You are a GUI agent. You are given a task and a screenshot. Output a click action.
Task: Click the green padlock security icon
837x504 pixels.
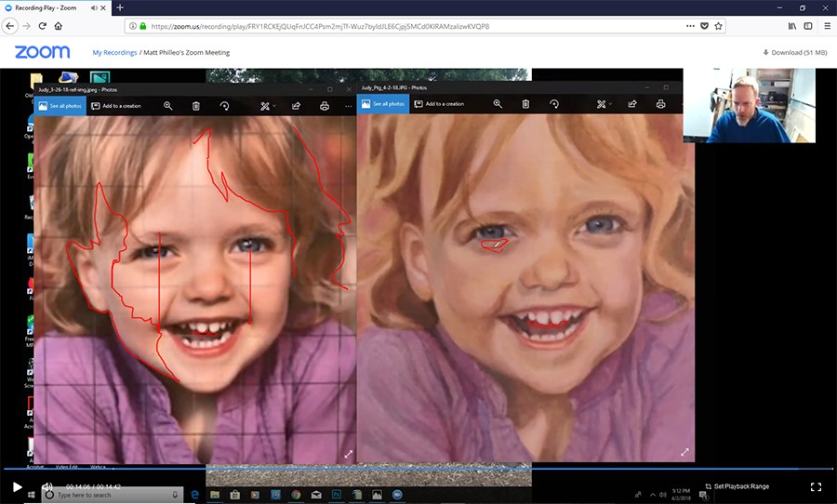[x=143, y=26]
